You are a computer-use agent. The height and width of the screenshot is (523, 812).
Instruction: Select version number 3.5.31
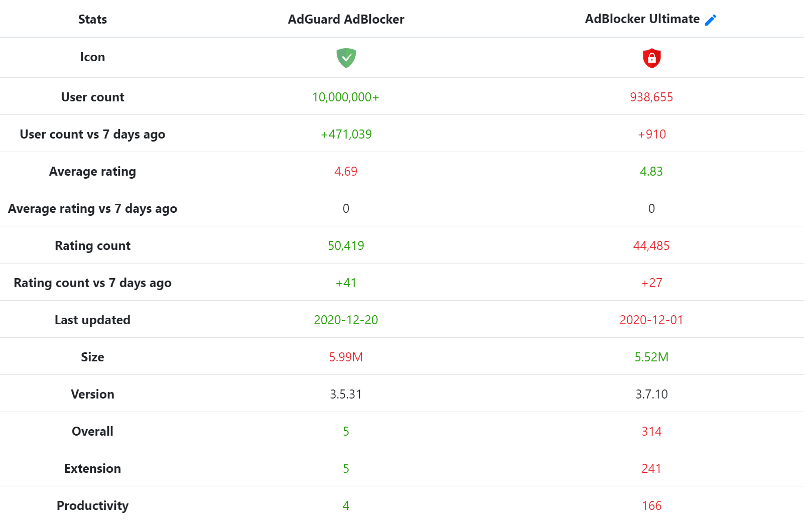pos(346,395)
